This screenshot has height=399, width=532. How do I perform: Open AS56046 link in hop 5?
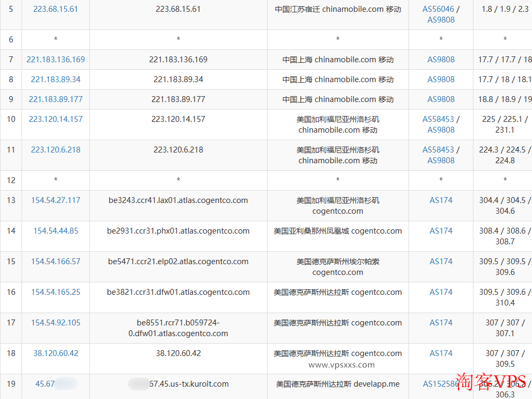tap(438, 9)
